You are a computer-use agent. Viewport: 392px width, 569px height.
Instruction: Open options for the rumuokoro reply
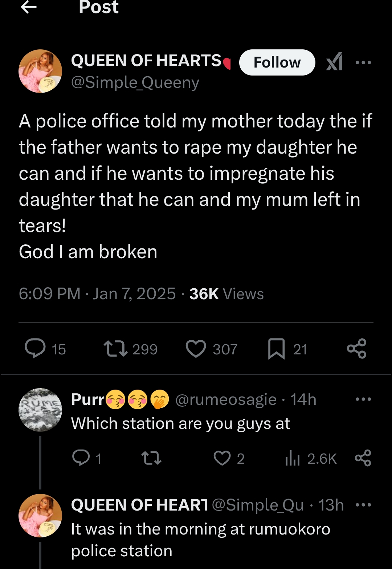click(x=363, y=505)
